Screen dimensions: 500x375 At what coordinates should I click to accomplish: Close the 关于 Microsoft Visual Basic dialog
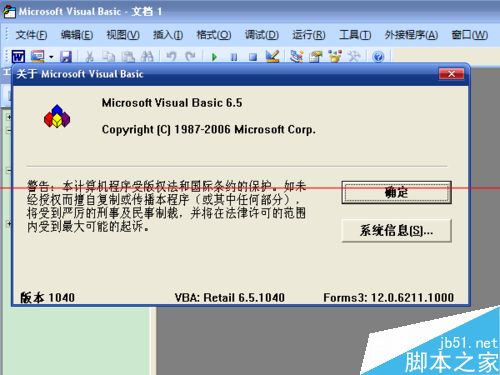(451, 74)
